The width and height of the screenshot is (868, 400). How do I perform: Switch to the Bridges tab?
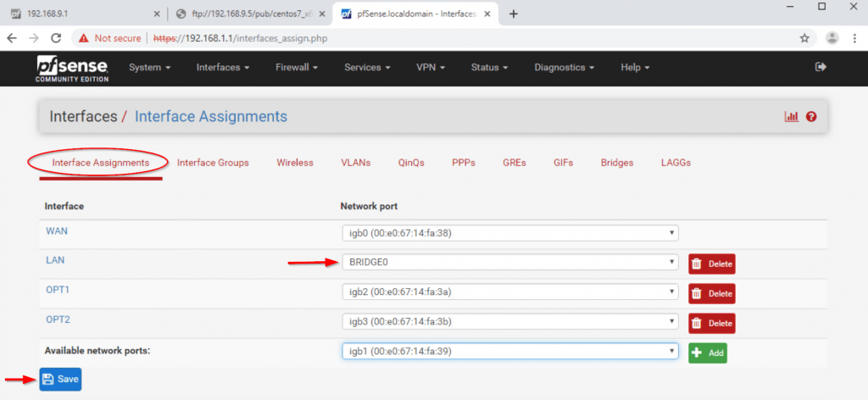coord(616,163)
